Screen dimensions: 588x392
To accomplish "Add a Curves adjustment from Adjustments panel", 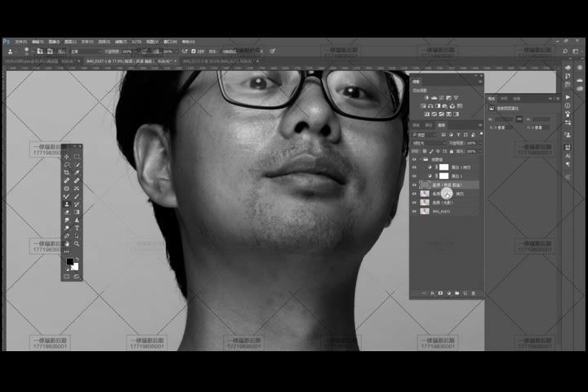I will click(x=441, y=98).
